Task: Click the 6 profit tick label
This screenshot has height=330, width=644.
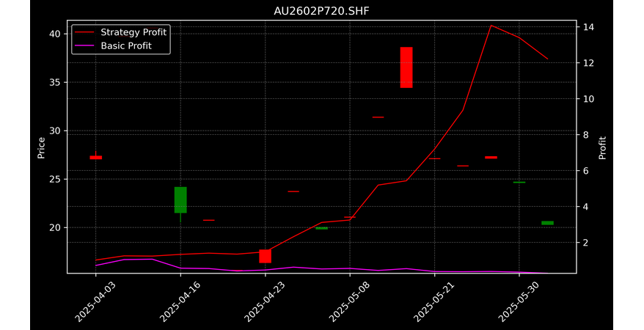Action: [x=585, y=171]
